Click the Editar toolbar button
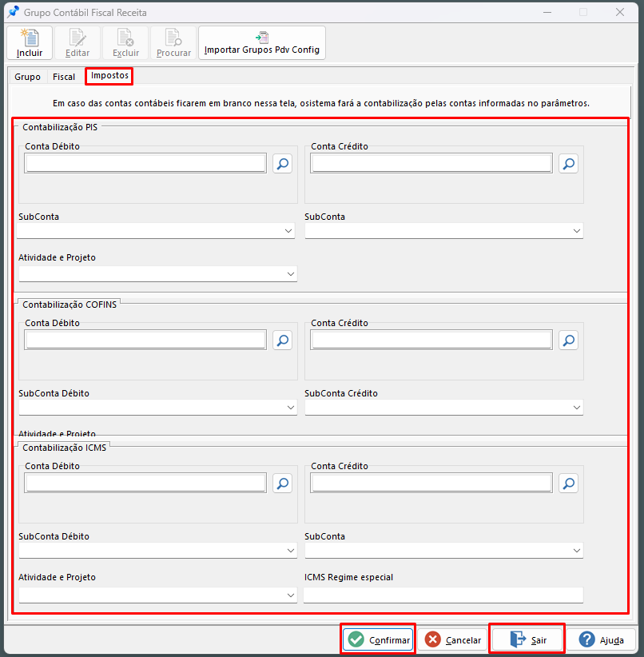Image resolution: width=644 pixels, height=657 pixels. coord(78,42)
